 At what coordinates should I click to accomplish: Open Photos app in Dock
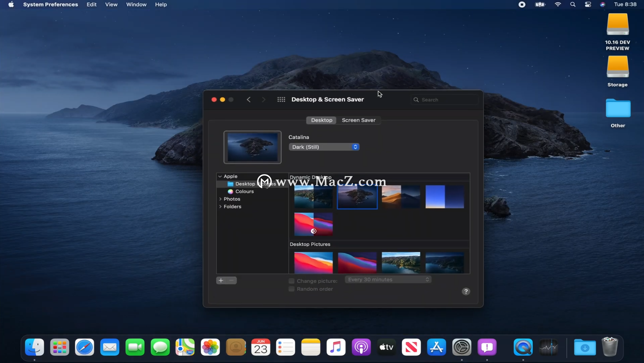pos(210,347)
